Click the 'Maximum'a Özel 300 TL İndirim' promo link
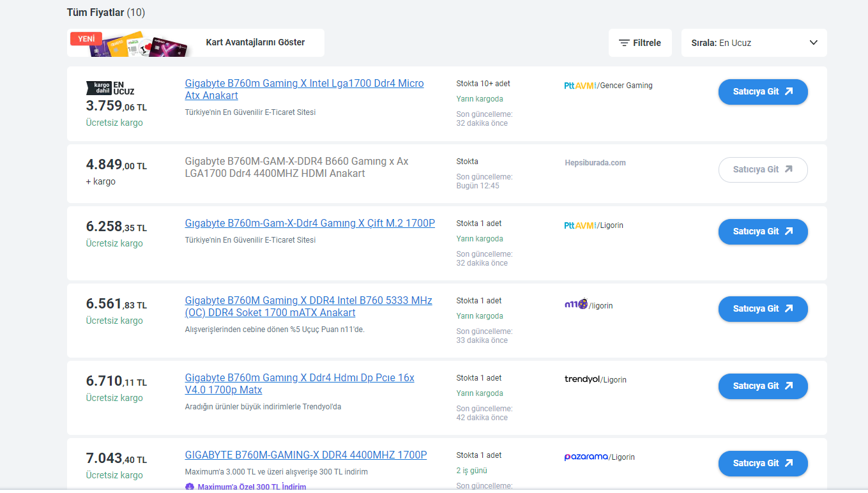Image resolution: width=868 pixels, height=493 pixels. click(x=252, y=487)
